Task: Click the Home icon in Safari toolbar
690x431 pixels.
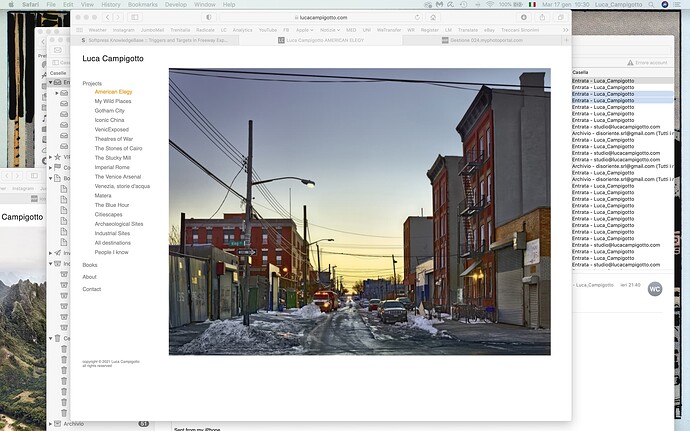Action: (433, 17)
